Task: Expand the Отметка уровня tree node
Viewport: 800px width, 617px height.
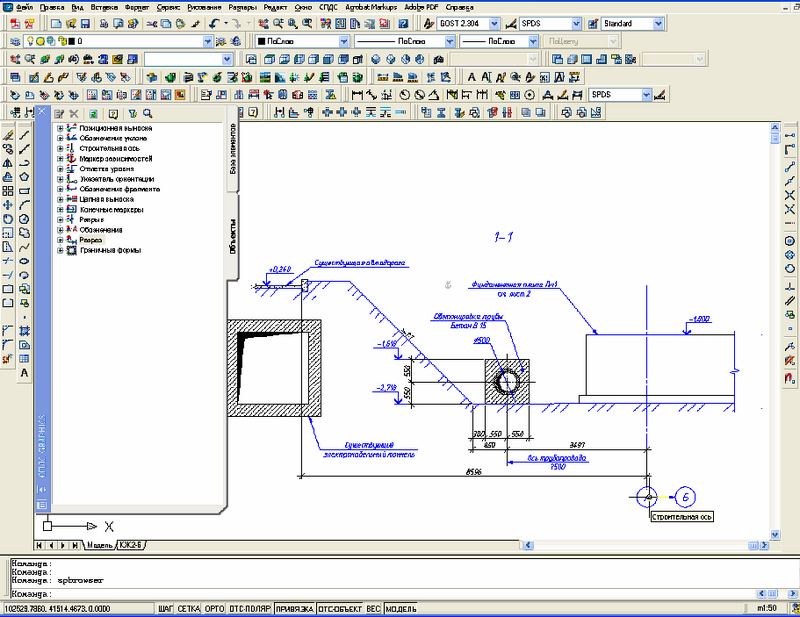Action: (60, 169)
